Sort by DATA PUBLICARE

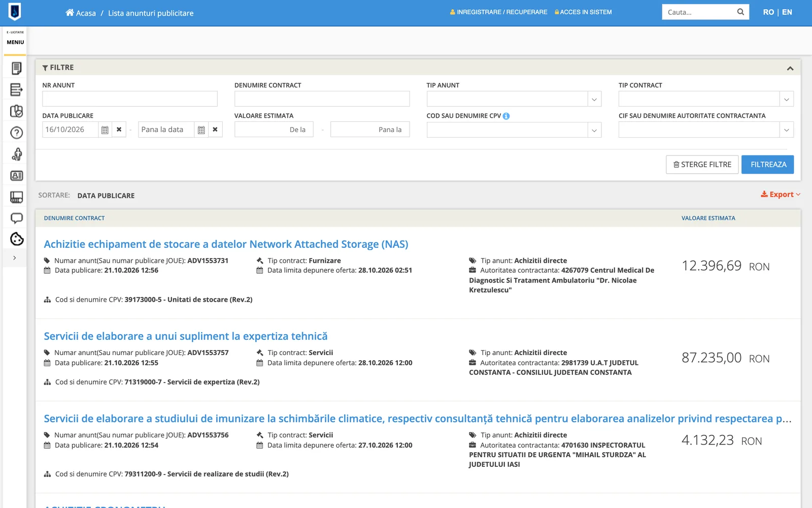point(106,196)
